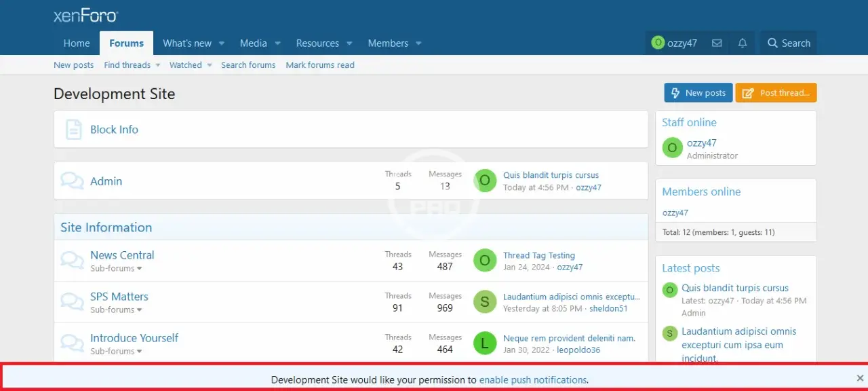The image size is (868, 391).
Task: Click the News Central forum bubble icon
Action: coord(72,261)
